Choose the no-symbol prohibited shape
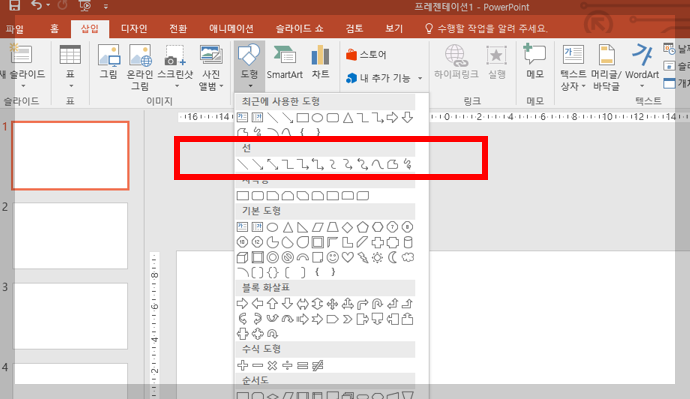Viewport: 690px width, 399px height. click(287, 257)
